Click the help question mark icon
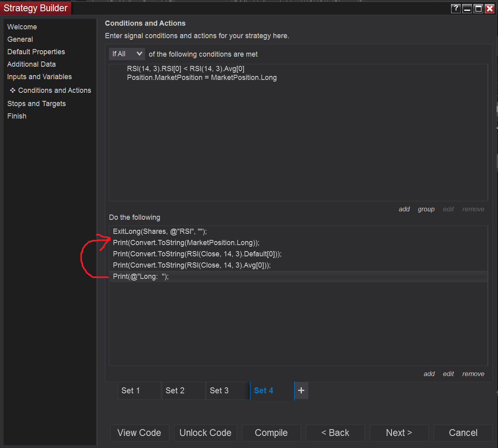 pyautogui.click(x=455, y=8)
